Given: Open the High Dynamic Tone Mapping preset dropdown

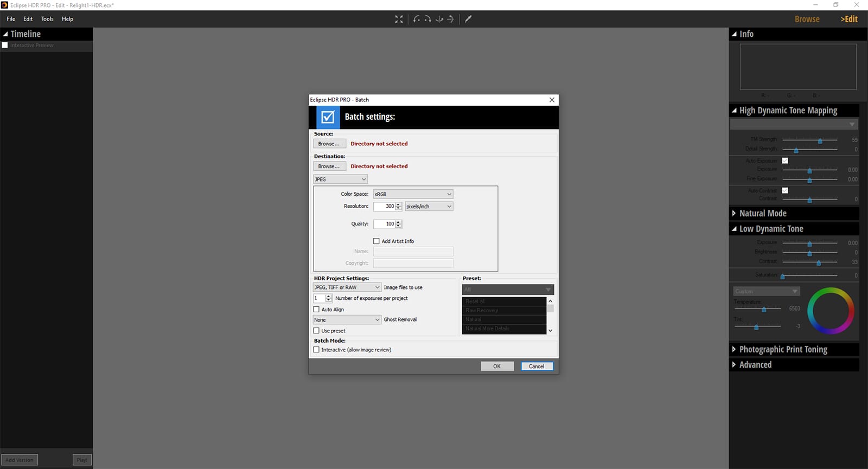Looking at the screenshot, I should pyautogui.click(x=794, y=125).
